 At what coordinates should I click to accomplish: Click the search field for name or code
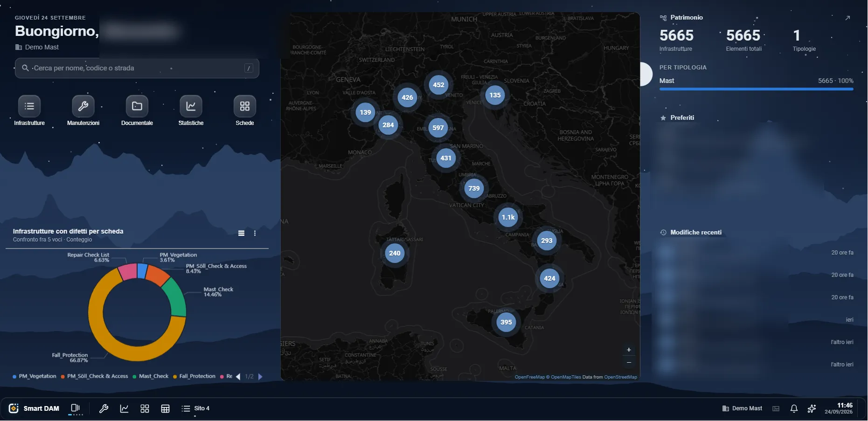tap(137, 68)
